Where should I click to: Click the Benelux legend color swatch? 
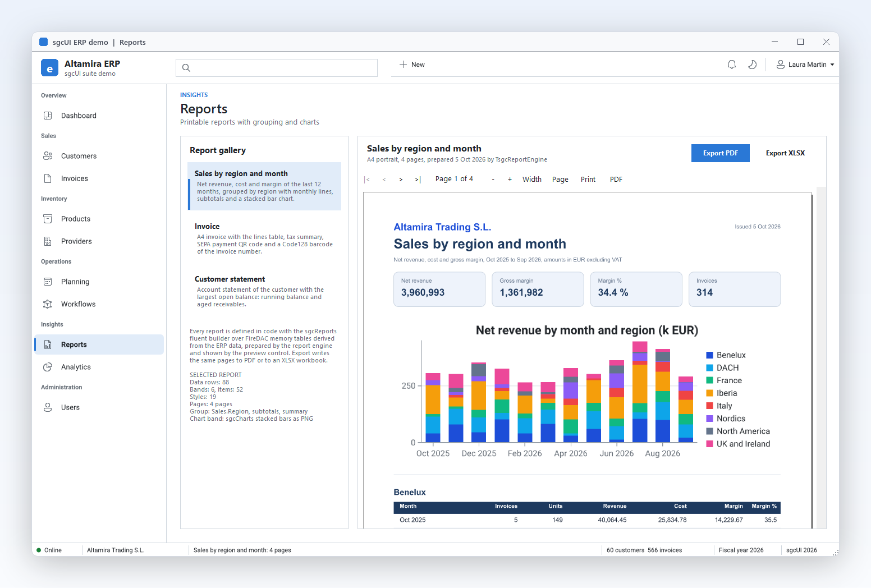point(709,355)
